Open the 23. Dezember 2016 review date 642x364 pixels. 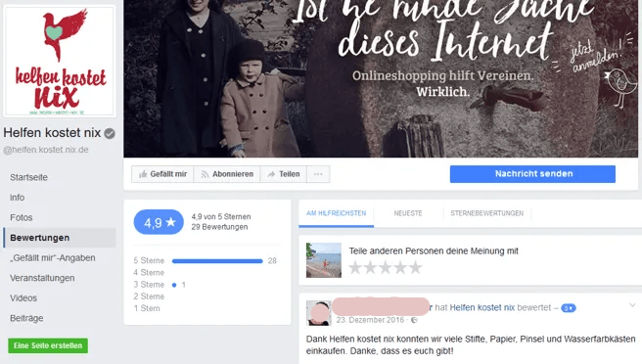pos(370,320)
